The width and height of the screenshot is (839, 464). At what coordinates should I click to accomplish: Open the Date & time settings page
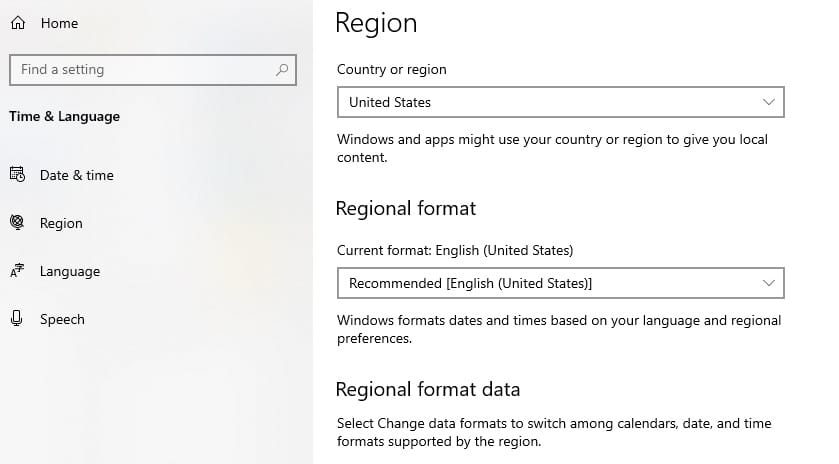pos(77,175)
